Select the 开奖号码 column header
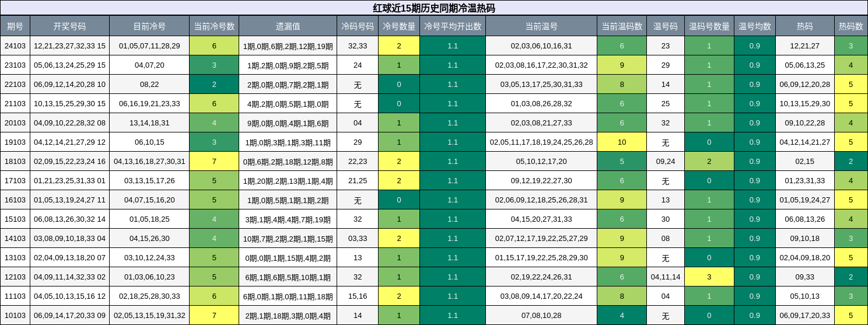This screenshot has height=325, width=868. click(69, 26)
